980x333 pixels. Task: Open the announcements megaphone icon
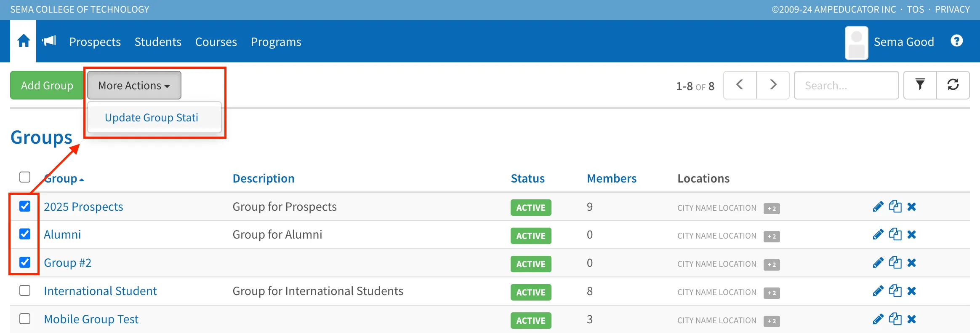49,41
